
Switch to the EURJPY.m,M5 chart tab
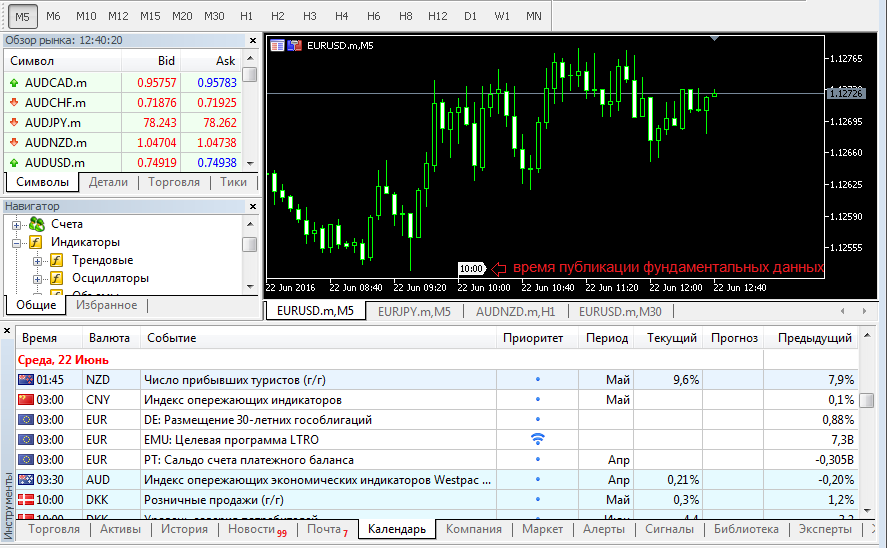pos(414,311)
